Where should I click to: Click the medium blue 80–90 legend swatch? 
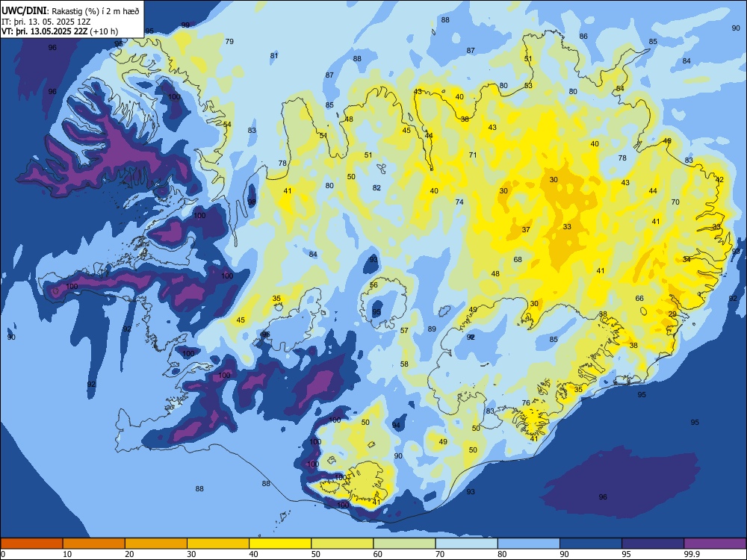click(528, 544)
